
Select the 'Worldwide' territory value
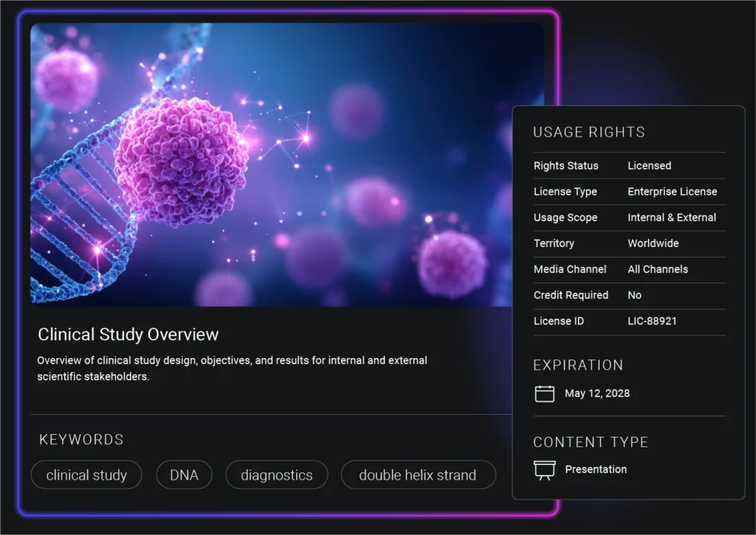point(653,244)
